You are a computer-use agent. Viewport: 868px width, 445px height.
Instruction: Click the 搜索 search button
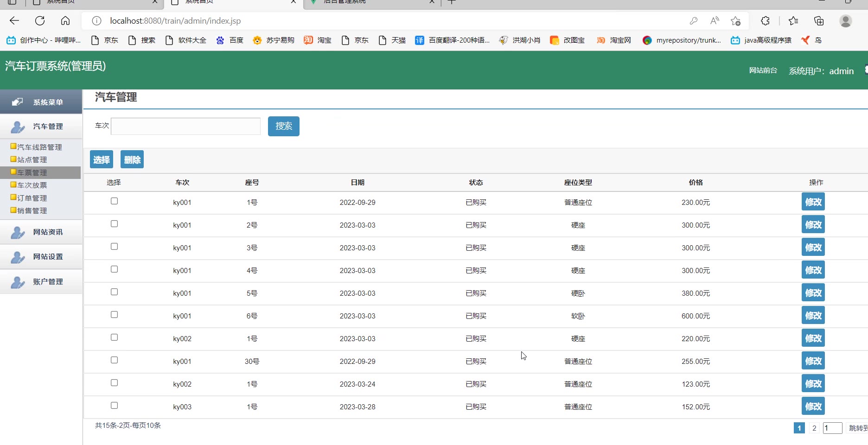point(283,126)
